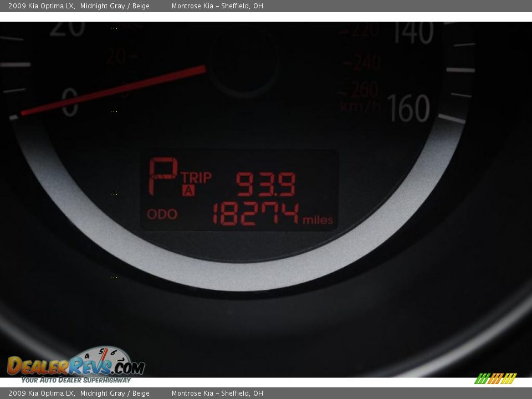Click 'Your Auto Dealer SuperHighway' tagline

[x=76, y=380]
